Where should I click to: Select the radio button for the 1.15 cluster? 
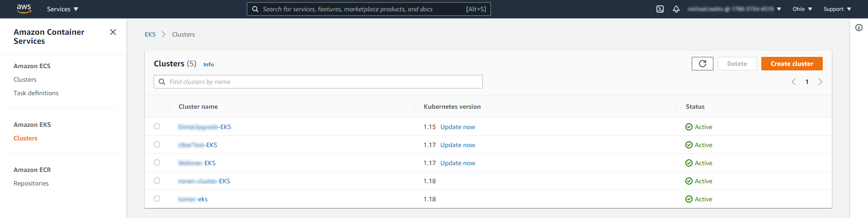pos(157,126)
